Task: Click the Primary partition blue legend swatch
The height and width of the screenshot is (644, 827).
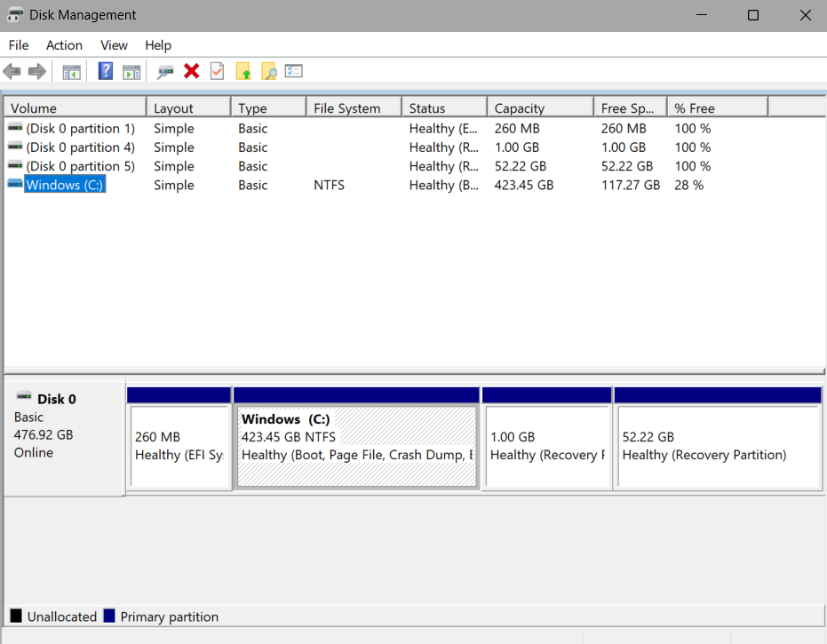Action: click(x=110, y=616)
